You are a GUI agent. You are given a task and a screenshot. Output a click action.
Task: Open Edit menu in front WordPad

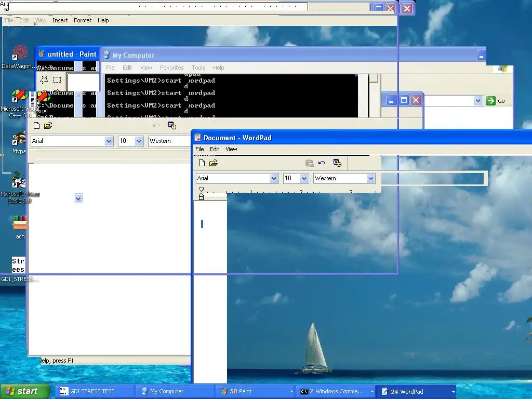215,149
